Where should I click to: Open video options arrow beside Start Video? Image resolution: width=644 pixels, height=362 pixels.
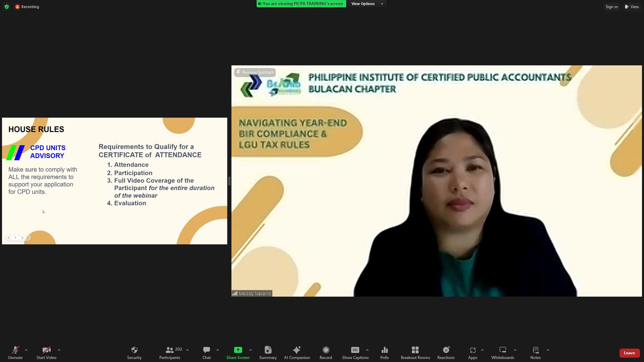59,350
